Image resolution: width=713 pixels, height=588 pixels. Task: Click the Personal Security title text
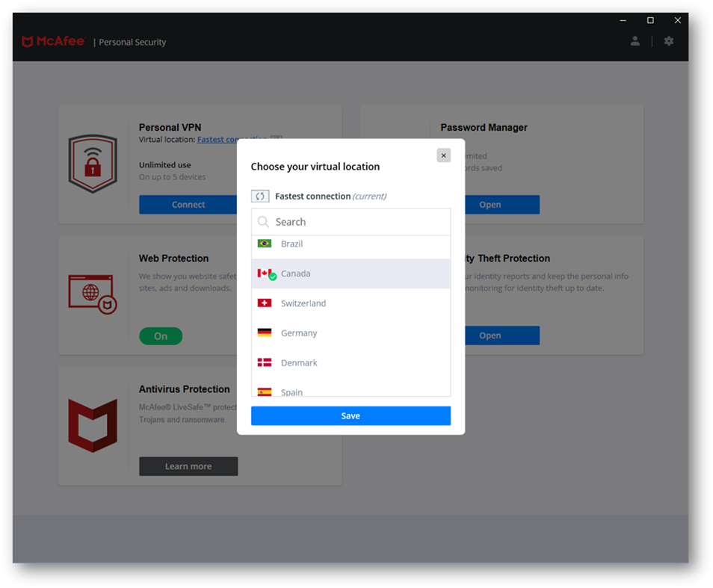pos(132,43)
